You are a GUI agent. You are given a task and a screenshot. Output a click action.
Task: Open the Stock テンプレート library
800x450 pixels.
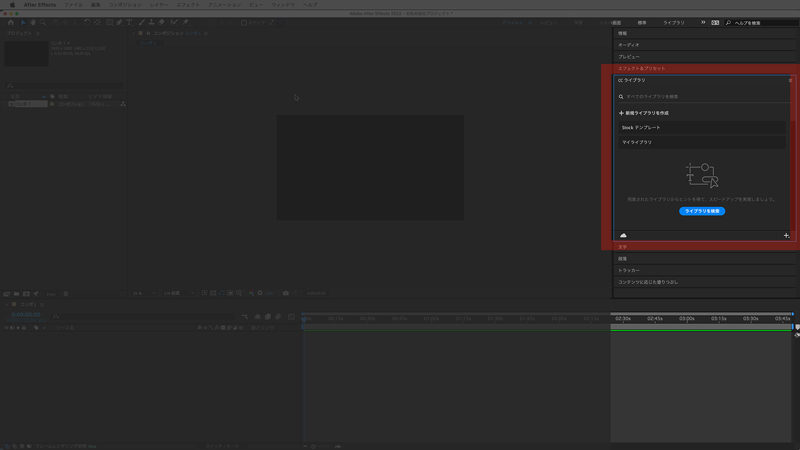coord(700,128)
